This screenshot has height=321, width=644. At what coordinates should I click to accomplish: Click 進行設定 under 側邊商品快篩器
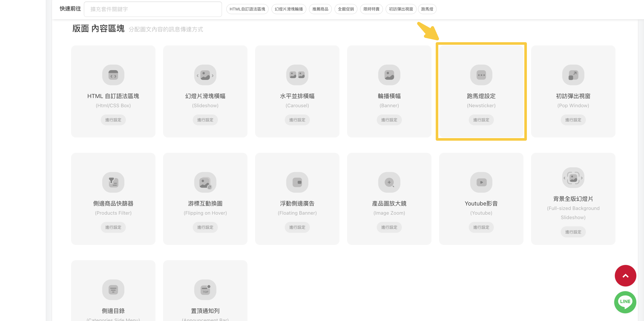click(113, 227)
